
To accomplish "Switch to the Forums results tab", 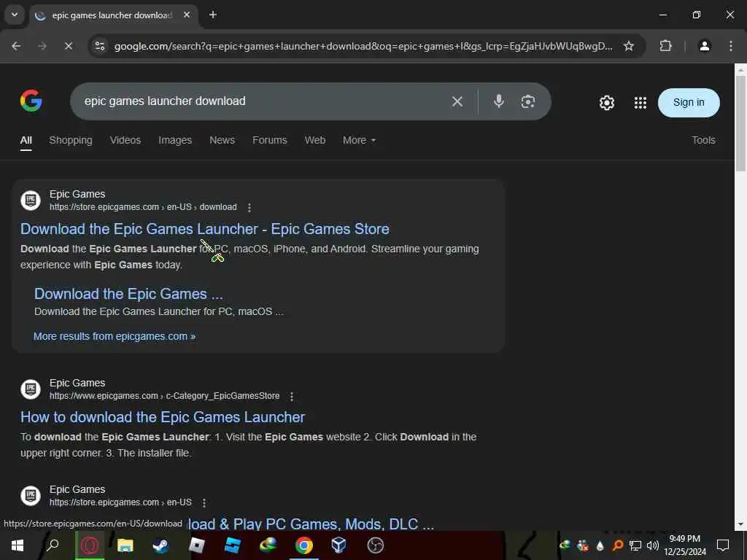I will pyautogui.click(x=270, y=141).
